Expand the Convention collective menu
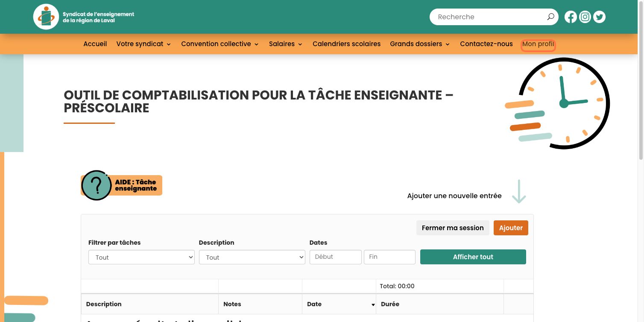This screenshot has width=644, height=322. click(220, 44)
